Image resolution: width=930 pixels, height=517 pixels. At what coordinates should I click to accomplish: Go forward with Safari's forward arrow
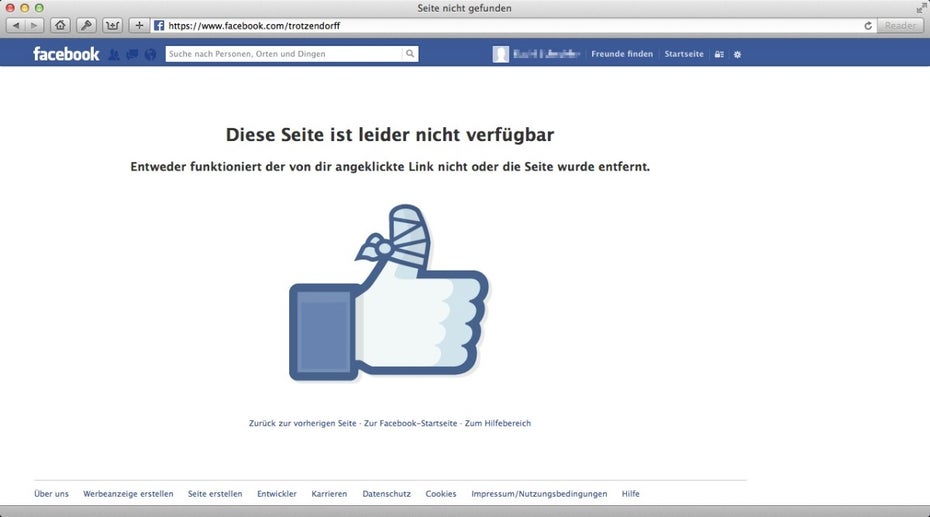(x=34, y=25)
